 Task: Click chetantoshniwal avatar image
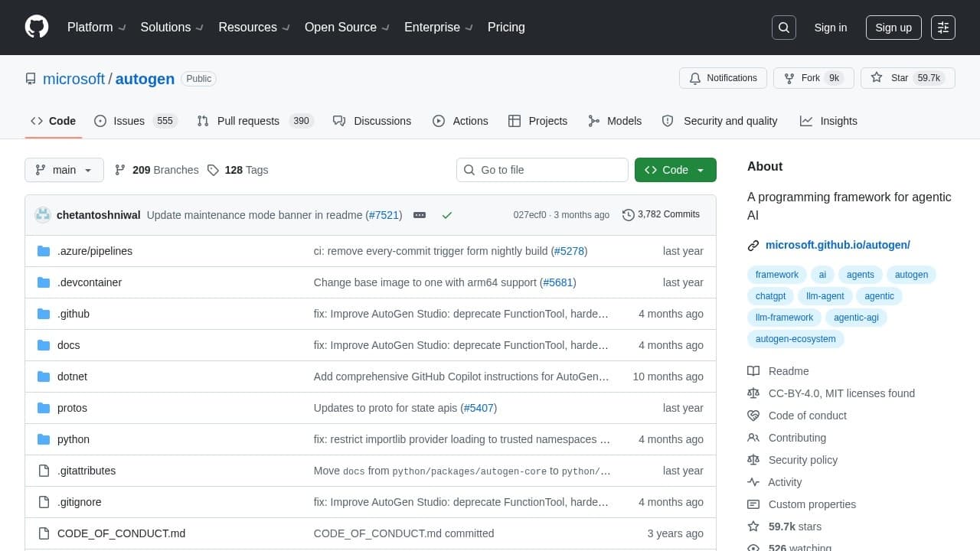point(43,215)
